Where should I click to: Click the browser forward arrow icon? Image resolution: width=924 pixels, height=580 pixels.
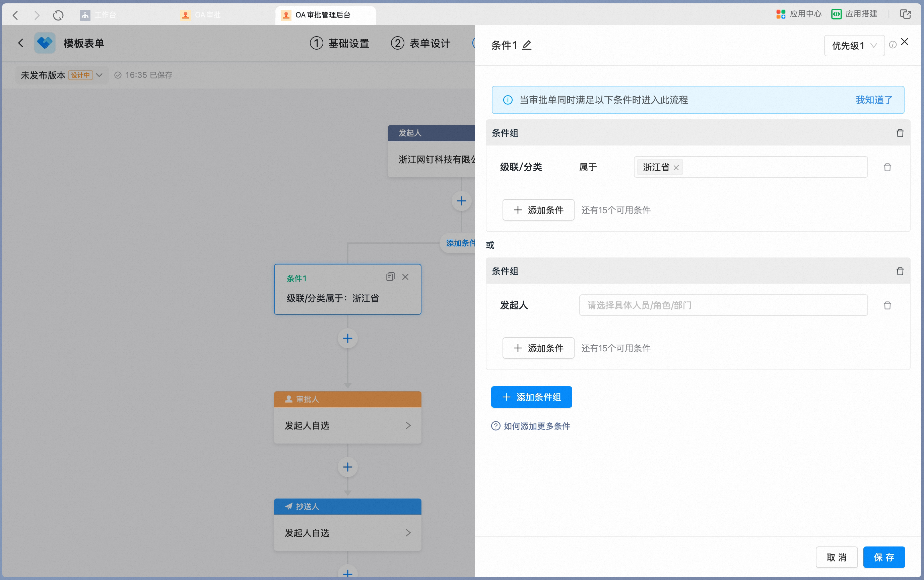[x=37, y=15]
